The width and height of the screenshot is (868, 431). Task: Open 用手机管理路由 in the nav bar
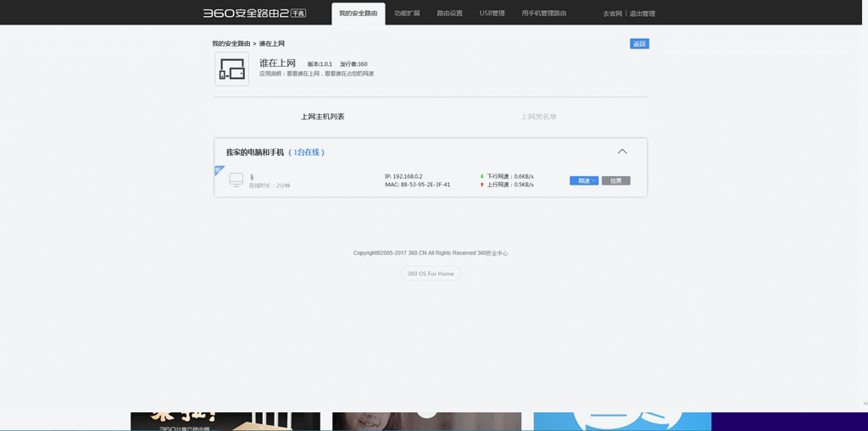544,14
